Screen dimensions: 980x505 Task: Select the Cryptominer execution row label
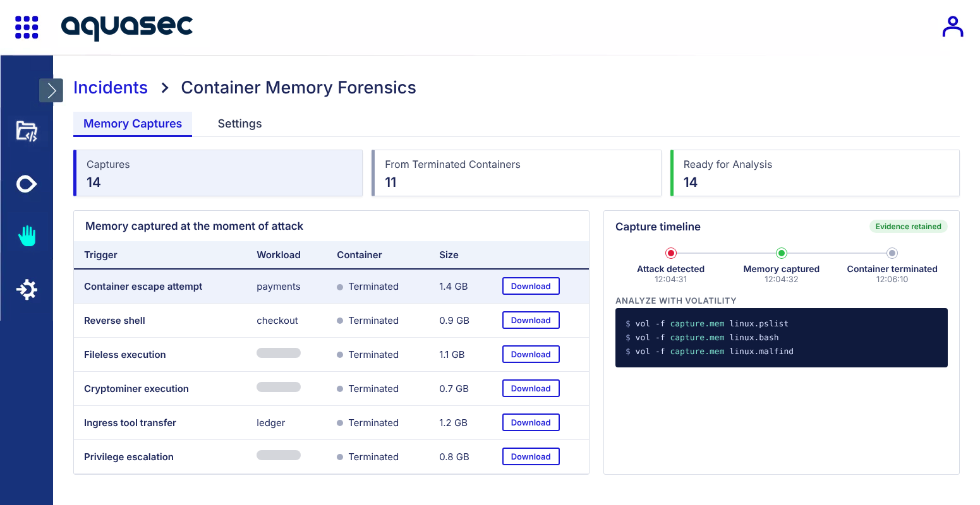136,389
